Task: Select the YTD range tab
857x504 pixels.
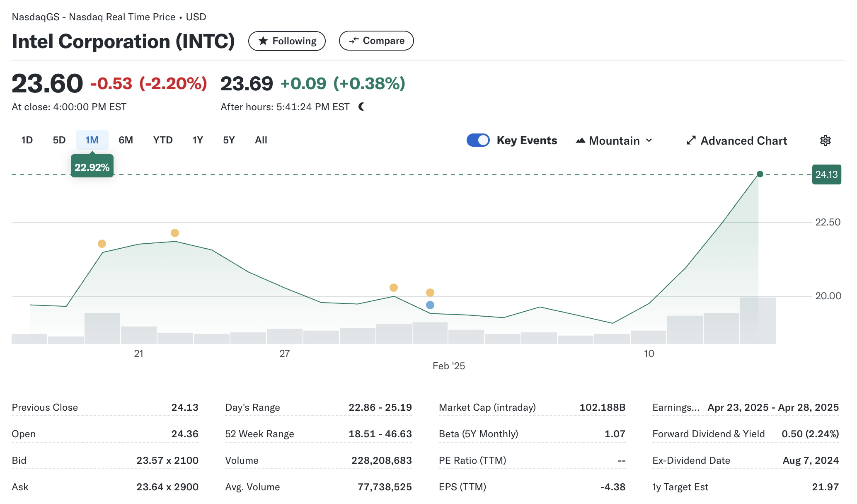Action: (163, 140)
